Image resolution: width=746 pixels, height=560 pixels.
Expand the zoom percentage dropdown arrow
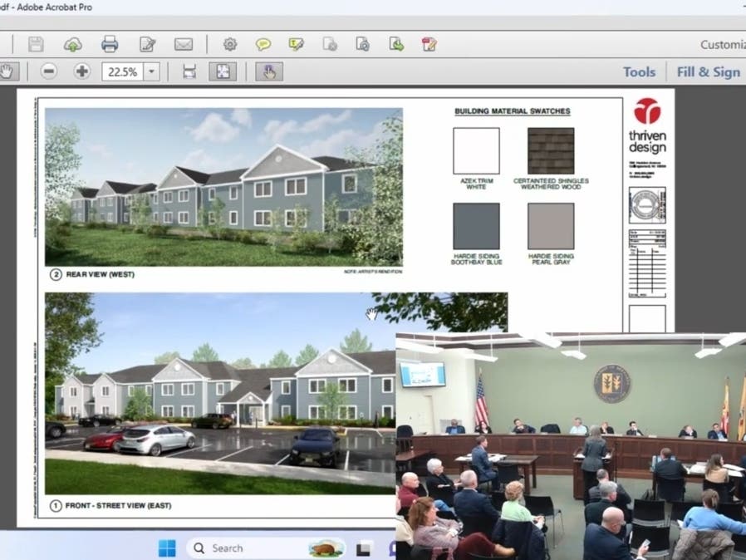[x=151, y=71]
